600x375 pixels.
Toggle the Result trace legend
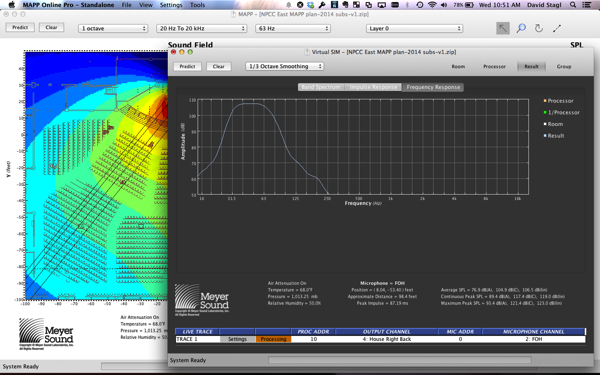554,136
